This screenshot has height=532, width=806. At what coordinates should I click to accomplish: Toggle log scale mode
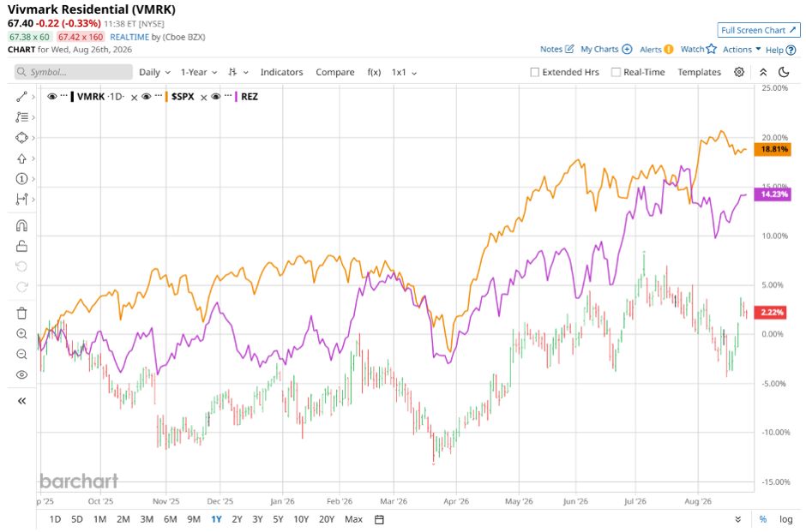786,519
